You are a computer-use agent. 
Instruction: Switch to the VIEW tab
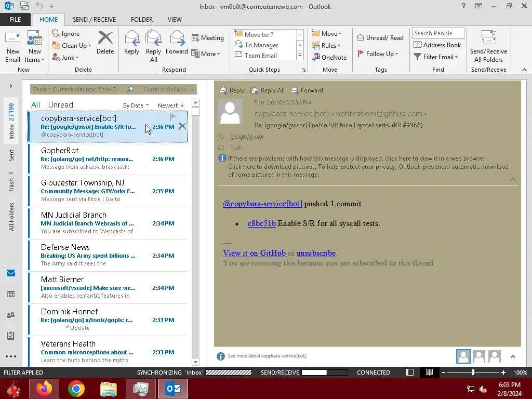(x=175, y=20)
